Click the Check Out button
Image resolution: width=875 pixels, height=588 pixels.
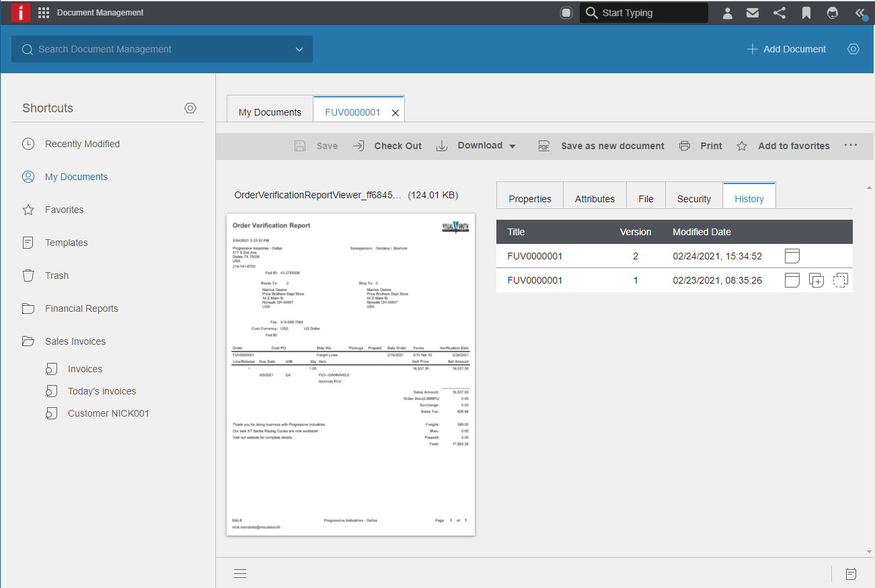(387, 146)
